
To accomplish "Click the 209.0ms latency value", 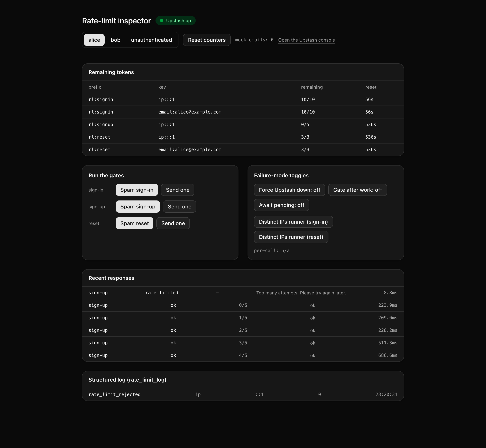I will coord(388,318).
